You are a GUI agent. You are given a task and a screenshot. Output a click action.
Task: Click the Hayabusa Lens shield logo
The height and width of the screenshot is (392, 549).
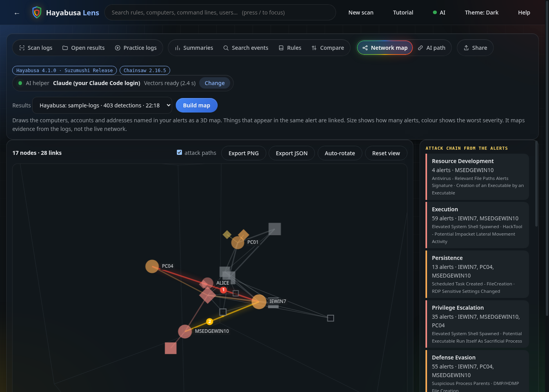(37, 13)
